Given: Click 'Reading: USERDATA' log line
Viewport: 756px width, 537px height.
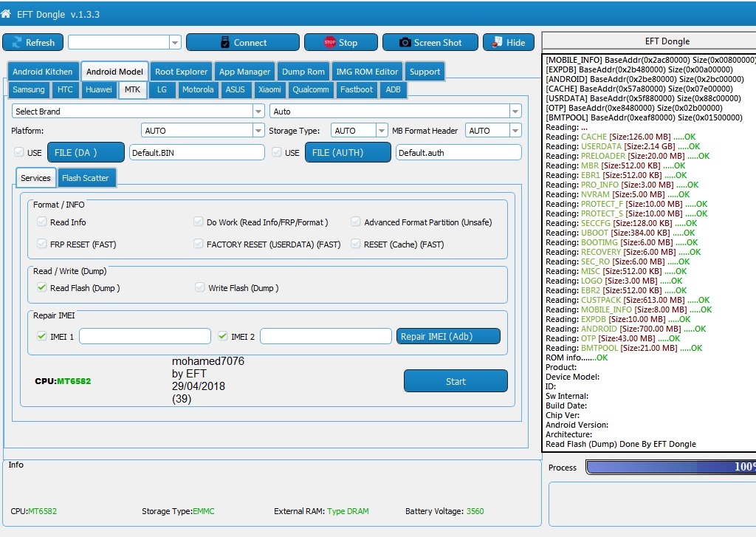Looking at the screenshot, I should [622, 146].
